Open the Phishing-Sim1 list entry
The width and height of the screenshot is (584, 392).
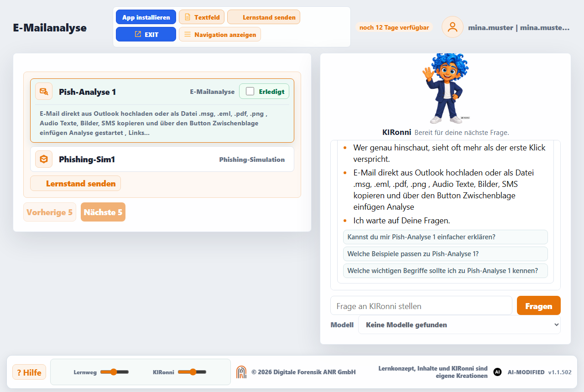pyautogui.click(x=162, y=159)
